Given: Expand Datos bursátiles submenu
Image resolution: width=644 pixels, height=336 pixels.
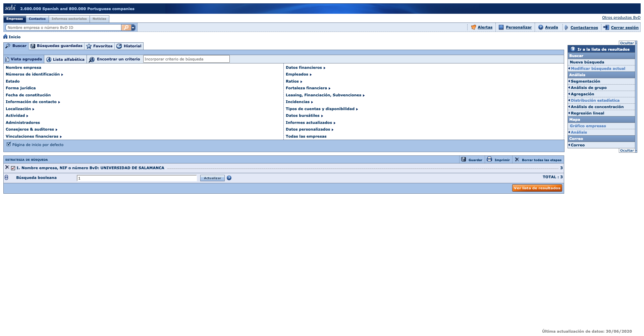Looking at the screenshot, I should pos(304,115).
